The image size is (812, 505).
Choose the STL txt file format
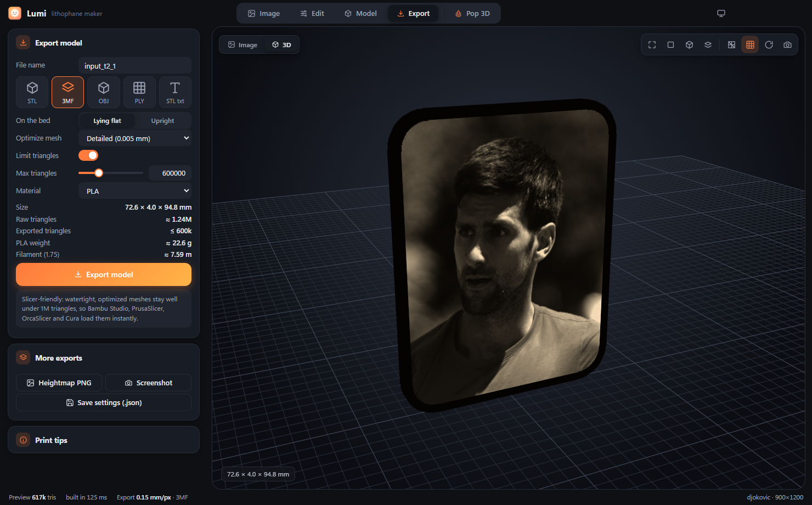point(175,92)
